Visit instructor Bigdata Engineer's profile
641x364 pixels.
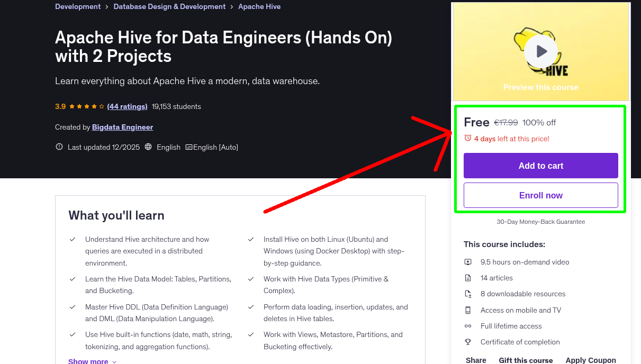(121, 127)
